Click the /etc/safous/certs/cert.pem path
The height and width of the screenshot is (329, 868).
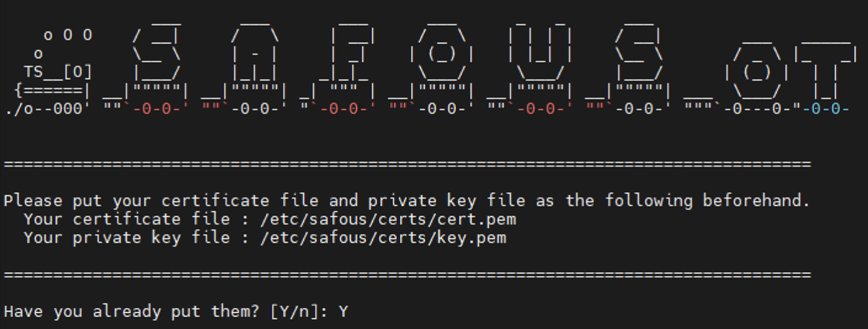point(388,219)
